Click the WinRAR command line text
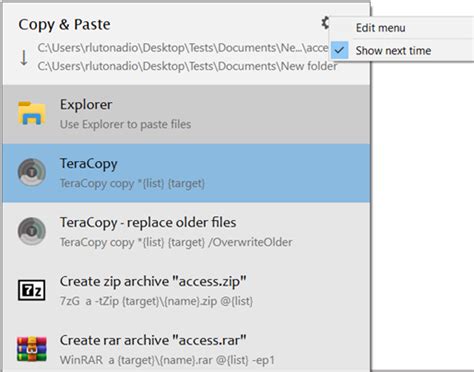 click(x=167, y=360)
